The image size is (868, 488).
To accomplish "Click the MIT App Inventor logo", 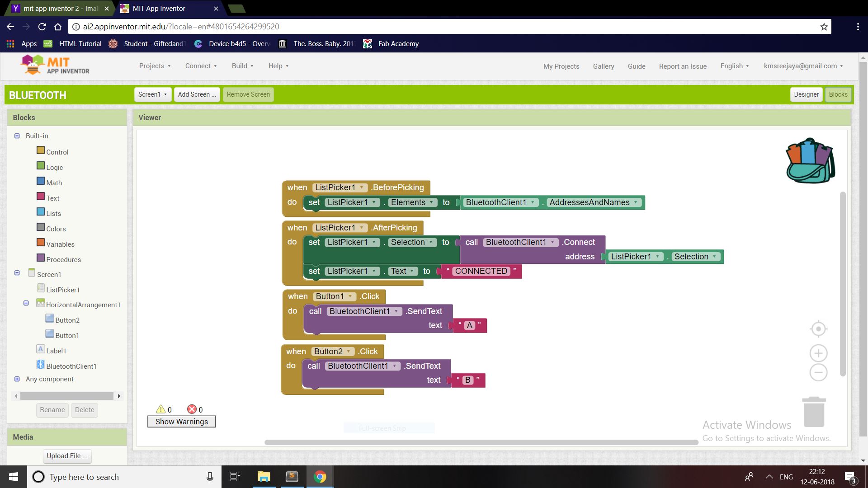I will [55, 66].
